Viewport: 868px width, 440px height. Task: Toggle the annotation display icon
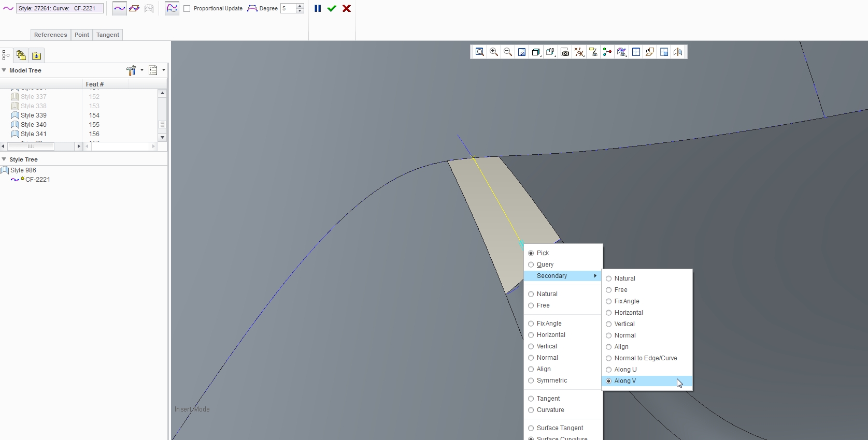point(593,52)
